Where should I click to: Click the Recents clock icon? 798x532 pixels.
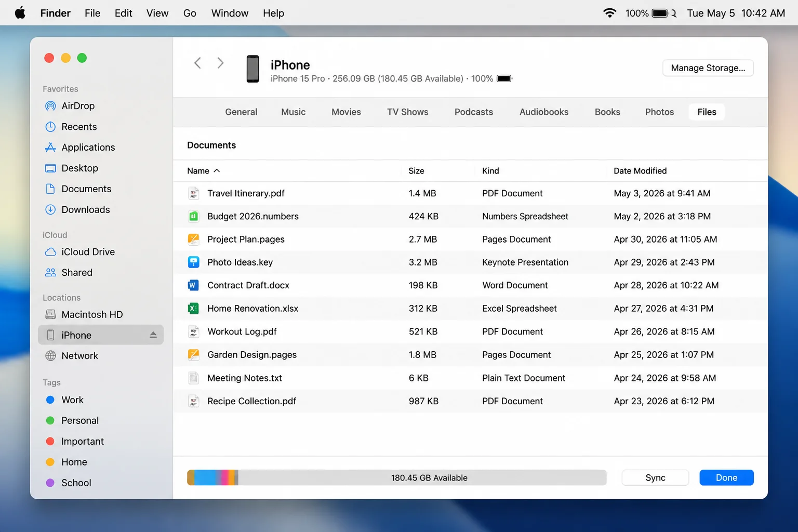50,127
